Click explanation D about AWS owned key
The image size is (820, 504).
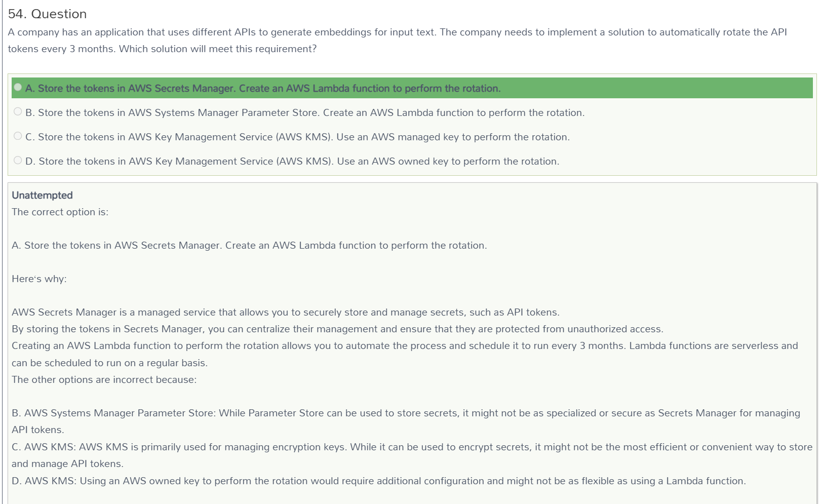pos(379,481)
